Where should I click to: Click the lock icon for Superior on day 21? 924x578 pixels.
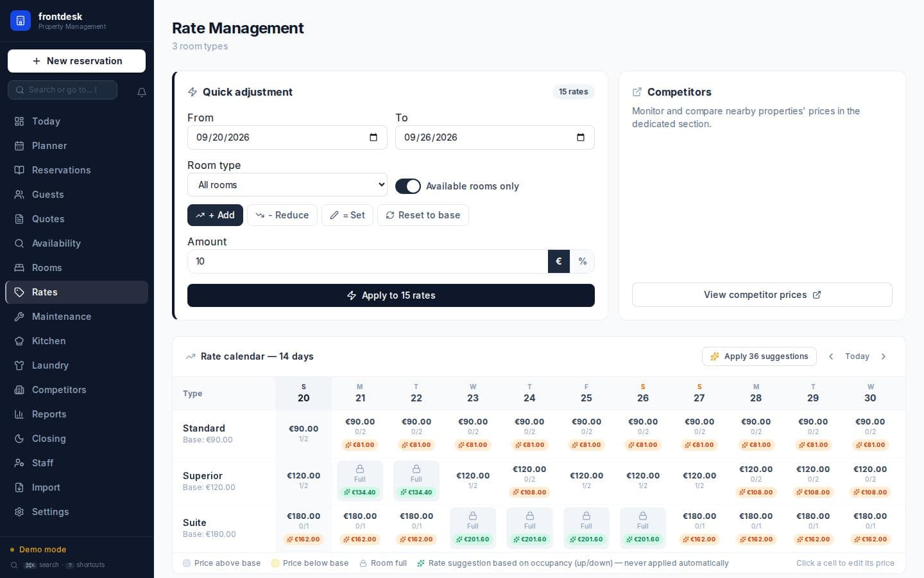click(x=360, y=469)
